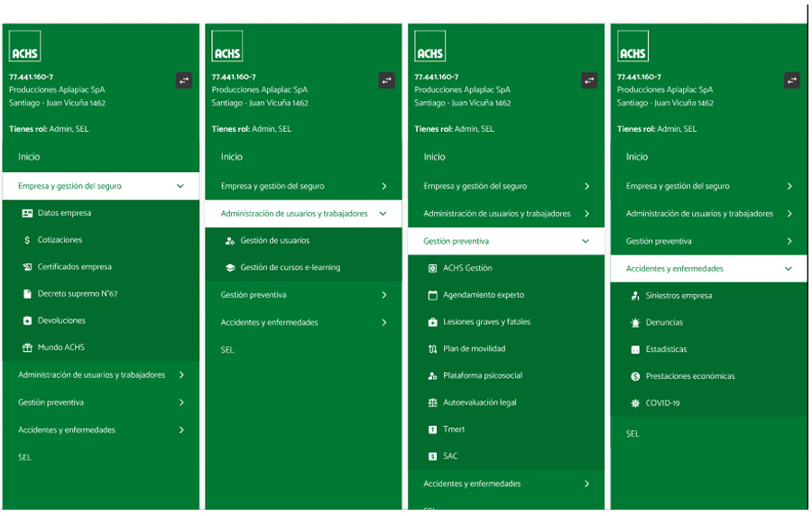812x516 pixels.
Task: Click the Prestaciones económicas coin icon
Action: pyautogui.click(x=635, y=377)
